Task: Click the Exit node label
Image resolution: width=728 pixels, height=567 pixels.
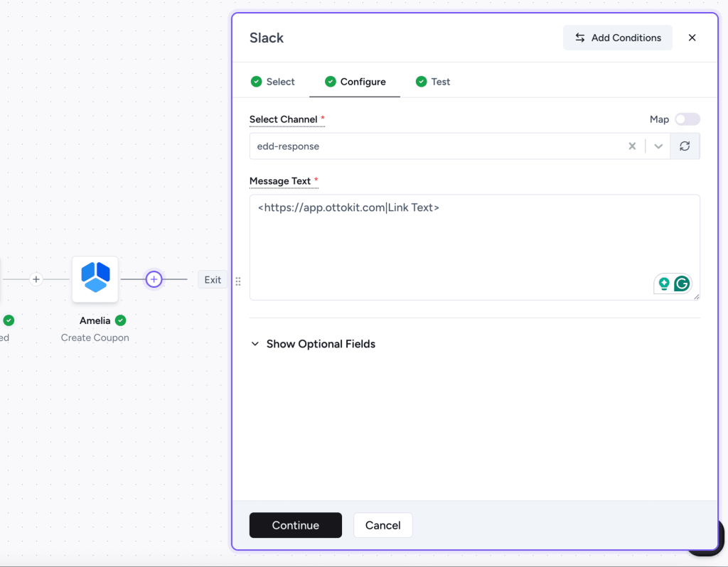Action: [213, 280]
